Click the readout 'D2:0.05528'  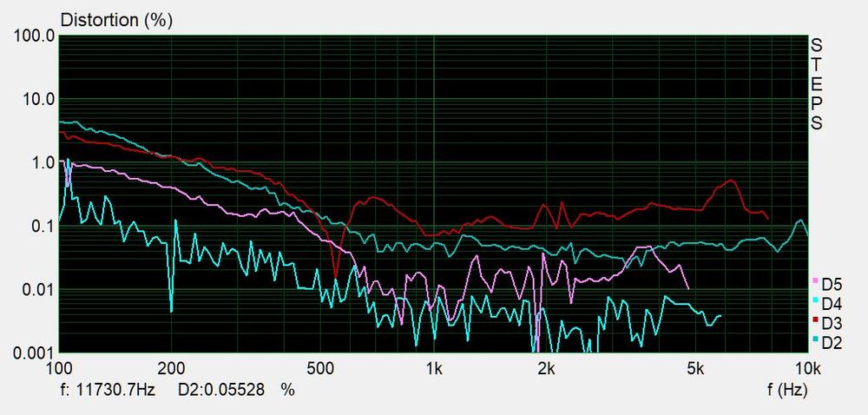pyautogui.click(x=221, y=390)
